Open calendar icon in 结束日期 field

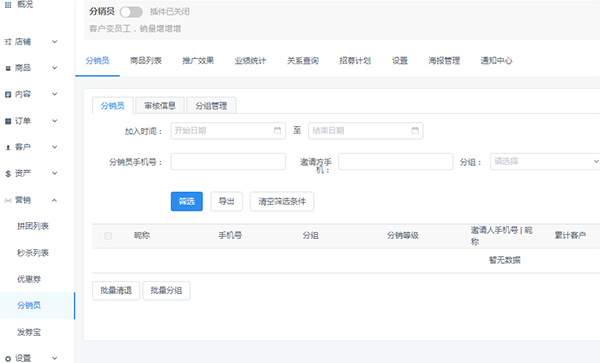415,130
